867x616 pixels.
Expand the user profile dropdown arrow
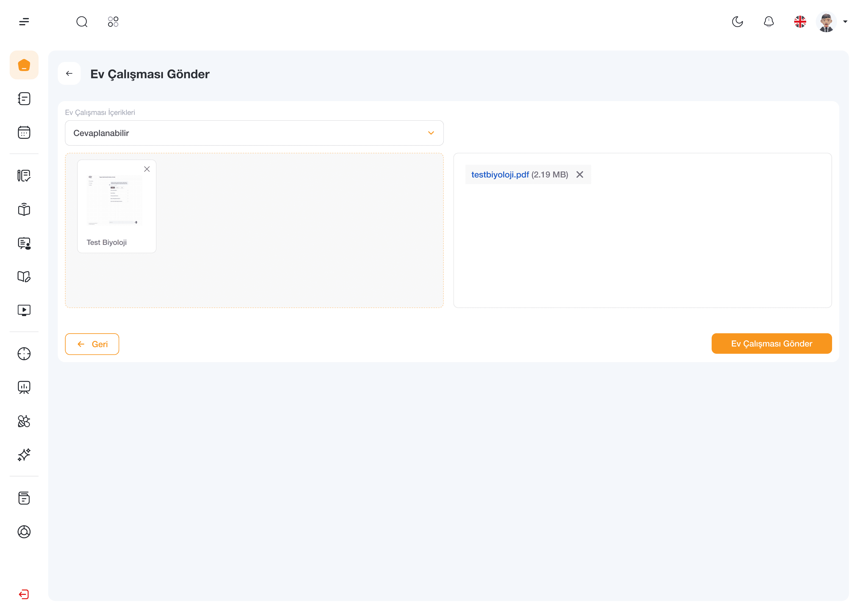845,22
